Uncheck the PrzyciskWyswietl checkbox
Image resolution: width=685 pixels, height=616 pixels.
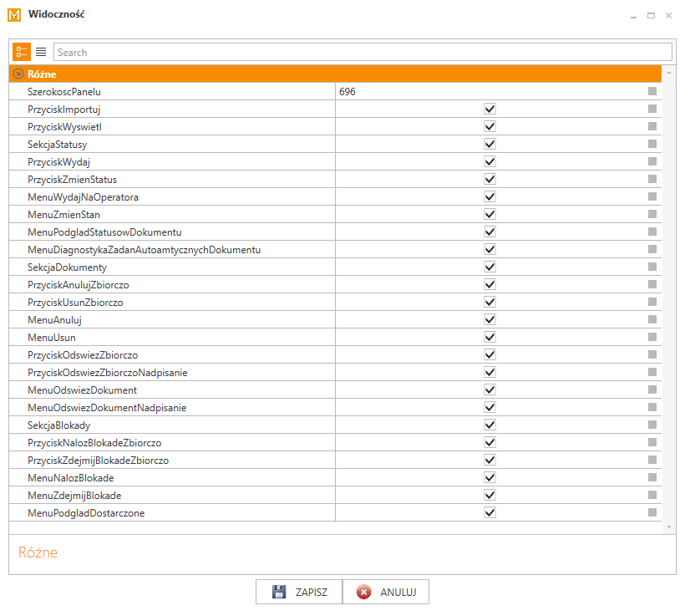click(x=490, y=126)
